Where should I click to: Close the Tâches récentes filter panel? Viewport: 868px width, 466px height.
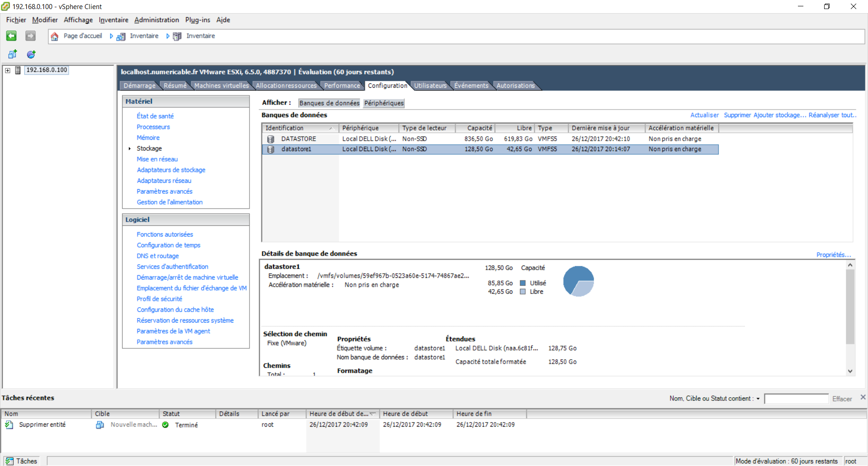863,397
